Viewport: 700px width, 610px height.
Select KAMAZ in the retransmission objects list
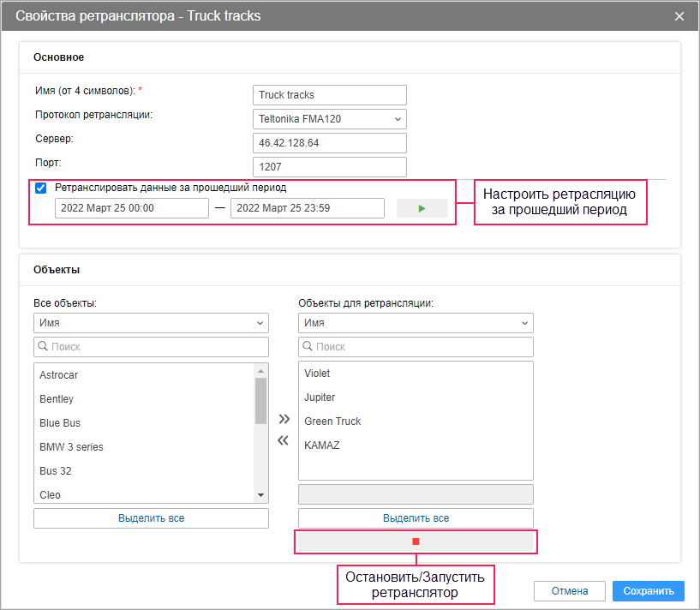tap(322, 446)
